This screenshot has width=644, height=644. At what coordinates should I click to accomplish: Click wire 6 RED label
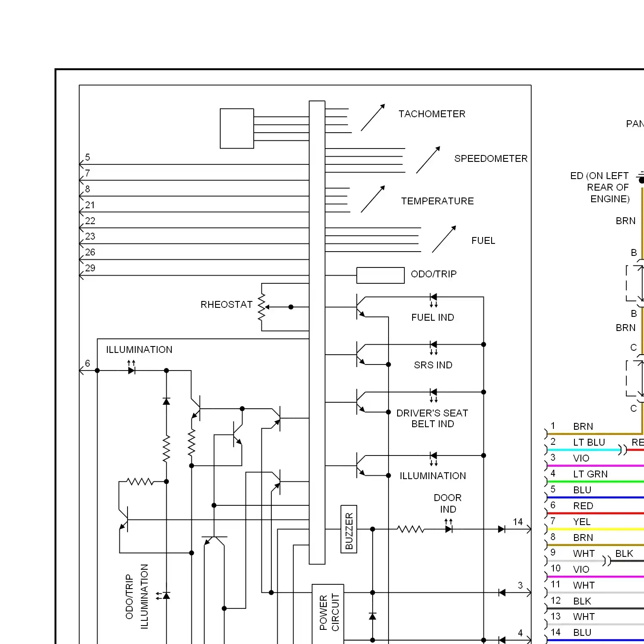click(x=583, y=506)
